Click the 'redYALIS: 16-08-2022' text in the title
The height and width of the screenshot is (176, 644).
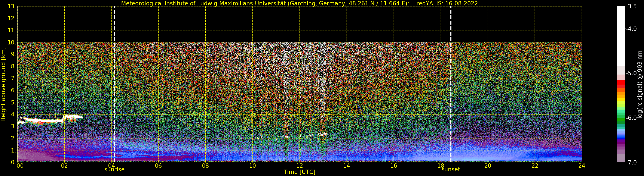click(x=447, y=3)
